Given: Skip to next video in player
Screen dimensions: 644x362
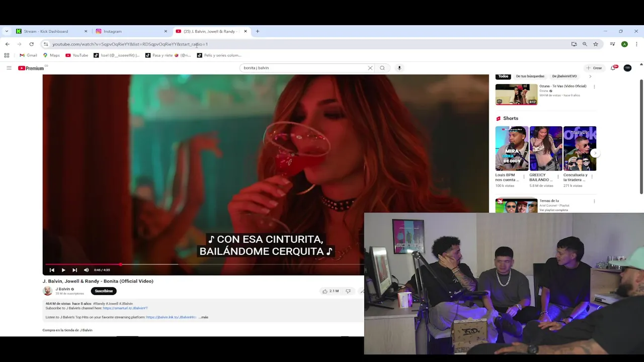Looking at the screenshot, I should pyautogui.click(x=74, y=270).
